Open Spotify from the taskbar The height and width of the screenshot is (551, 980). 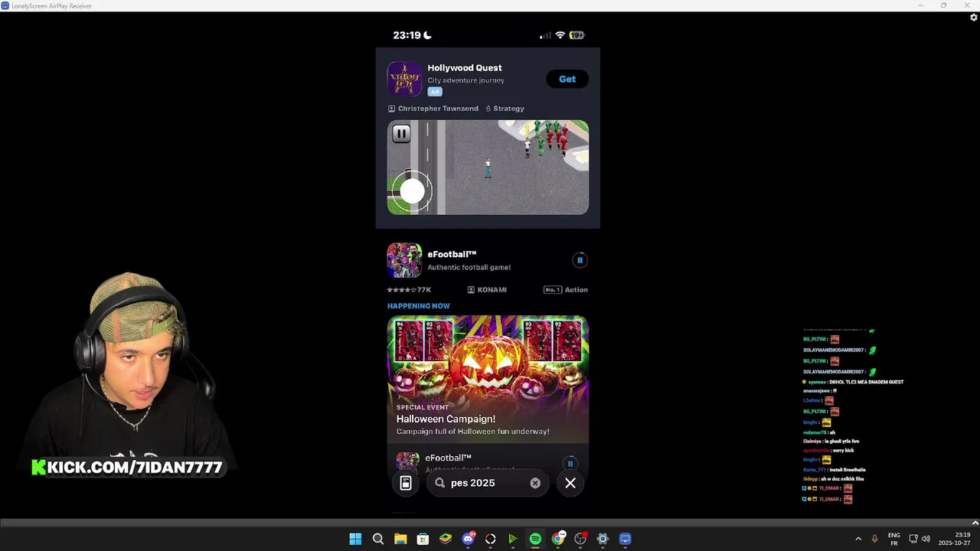(535, 539)
